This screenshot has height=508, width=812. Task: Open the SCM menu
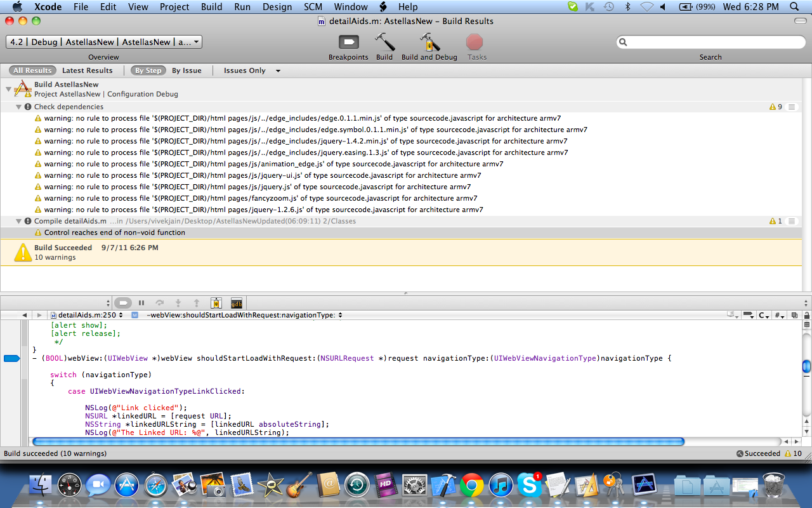click(313, 7)
